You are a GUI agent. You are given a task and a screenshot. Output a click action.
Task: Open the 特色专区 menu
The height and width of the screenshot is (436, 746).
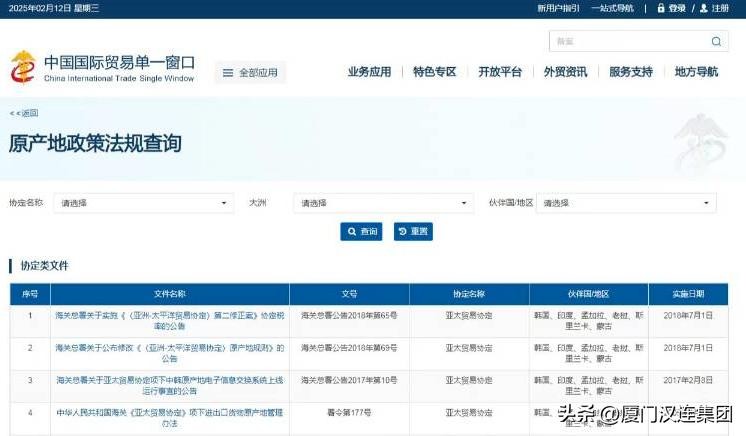click(434, 72)
